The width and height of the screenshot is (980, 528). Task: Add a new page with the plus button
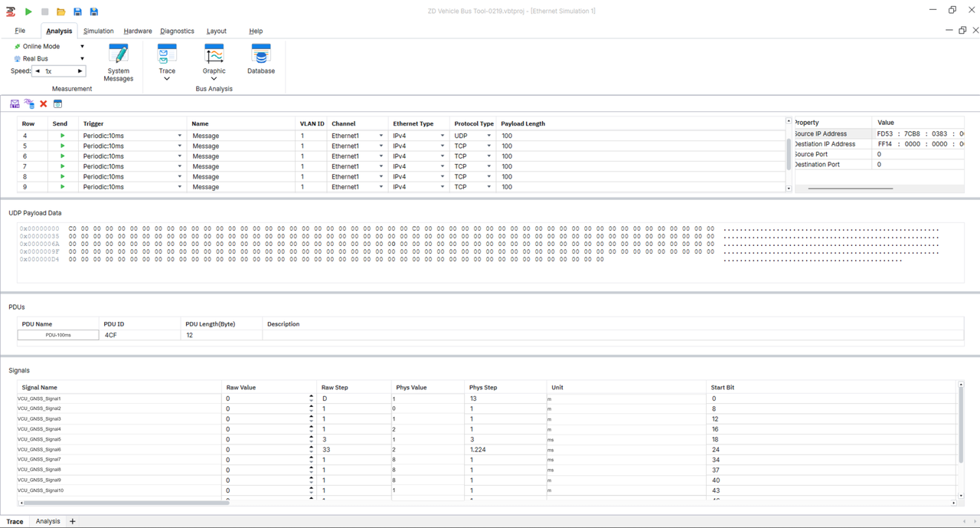(73, 521)
